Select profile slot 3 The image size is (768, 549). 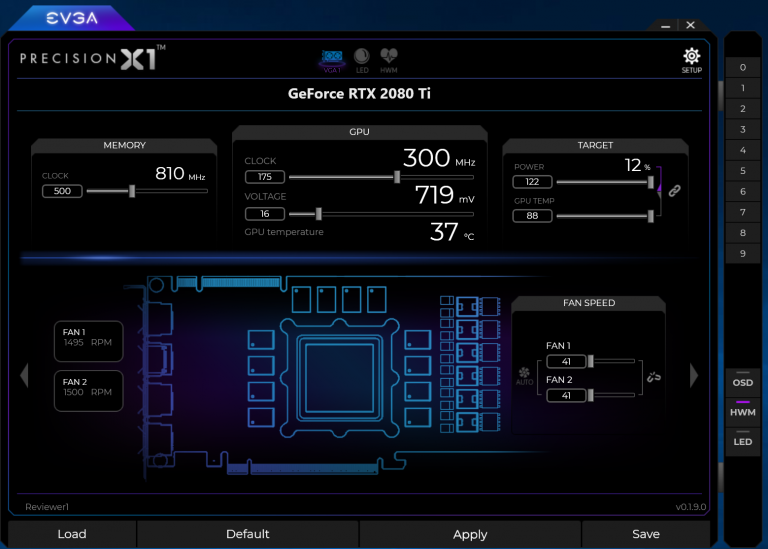pyautogui.click(x=743, y=130)
